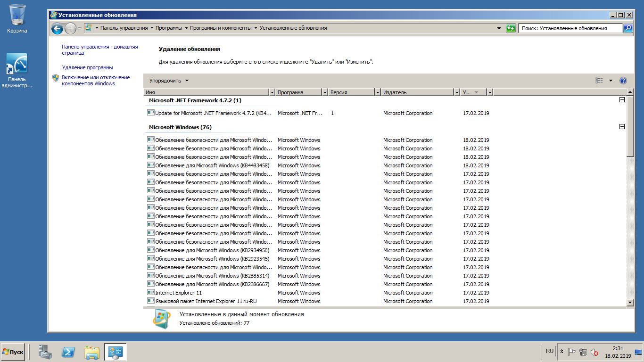Click the muted volume tray icon
The height and width of the screenshot is (362, 644).
point(594,352)
